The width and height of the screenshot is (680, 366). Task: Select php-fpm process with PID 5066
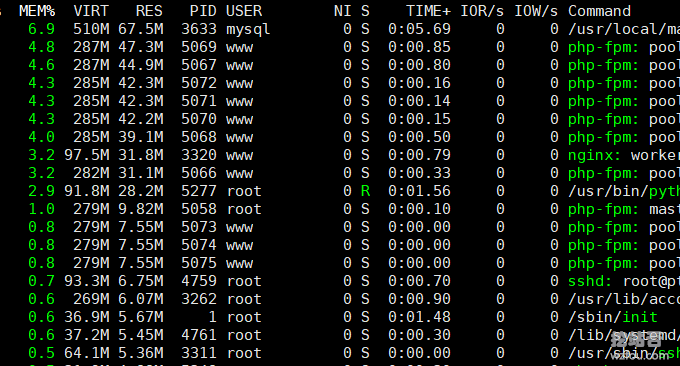click(340, 173)
